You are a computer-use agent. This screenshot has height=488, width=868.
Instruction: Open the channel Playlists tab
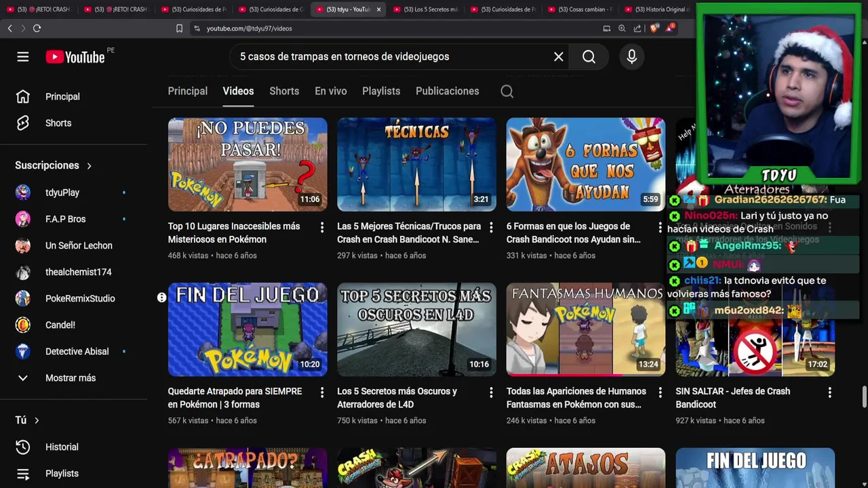pyautogui.click(x=381, y=91)
